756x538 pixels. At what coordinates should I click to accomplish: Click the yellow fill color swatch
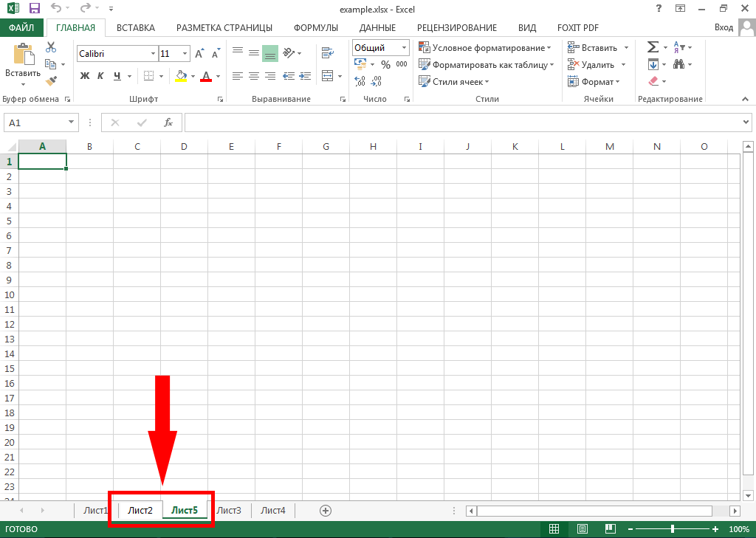coord(182,76)
